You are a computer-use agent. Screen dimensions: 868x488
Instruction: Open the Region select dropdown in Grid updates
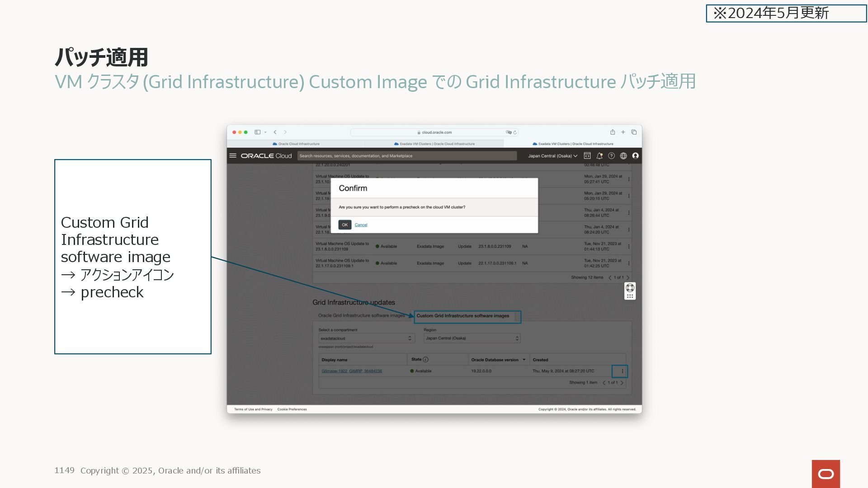472,338
